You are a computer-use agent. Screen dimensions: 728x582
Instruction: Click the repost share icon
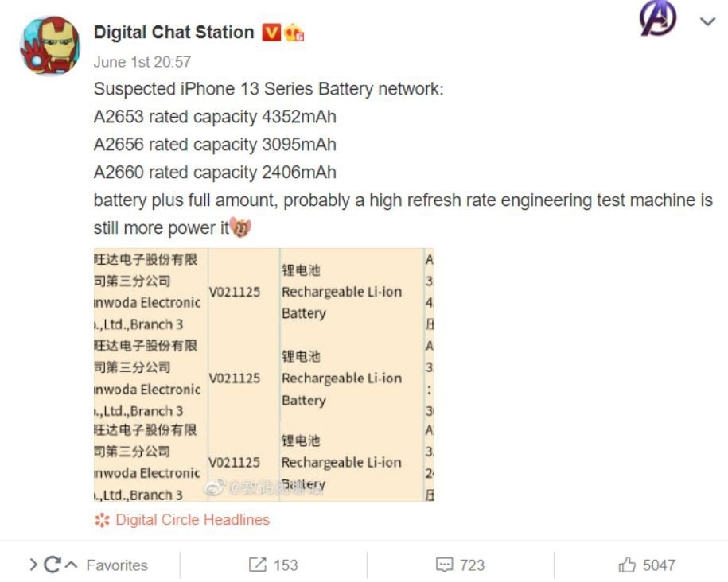pos(257,565)
